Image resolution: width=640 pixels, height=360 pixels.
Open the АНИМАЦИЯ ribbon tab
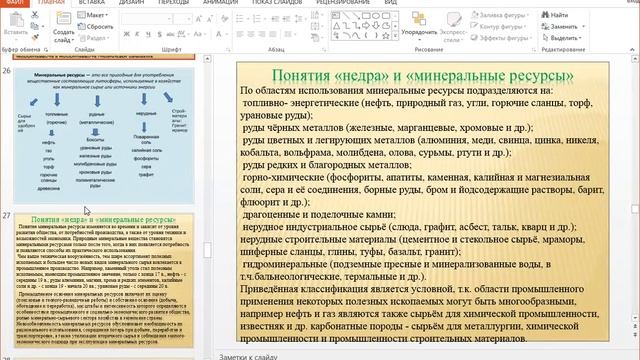pyautogui.click(x=220, y=2)
